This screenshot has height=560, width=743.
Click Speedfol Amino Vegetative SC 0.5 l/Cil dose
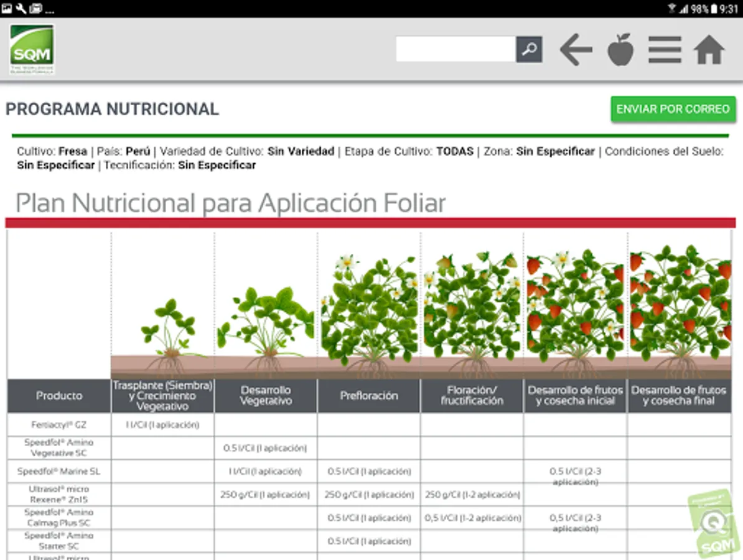coord(265,448)
